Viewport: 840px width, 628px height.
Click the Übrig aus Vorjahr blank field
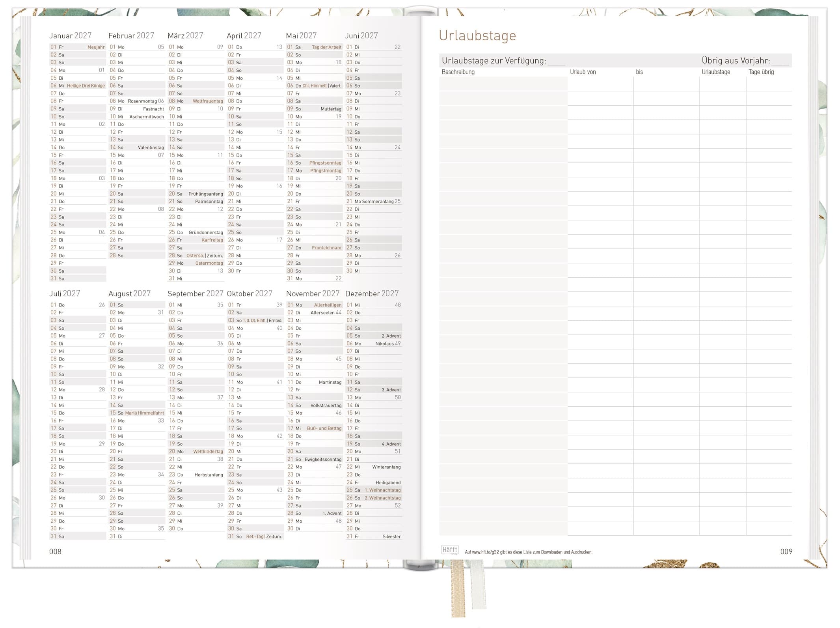[780, 62]
